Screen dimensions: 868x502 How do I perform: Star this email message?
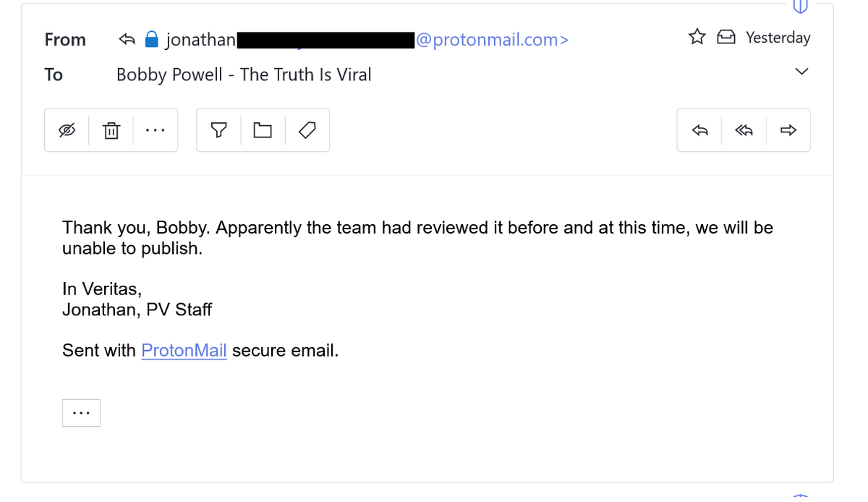pyautogui.click(x=697, y=37)
